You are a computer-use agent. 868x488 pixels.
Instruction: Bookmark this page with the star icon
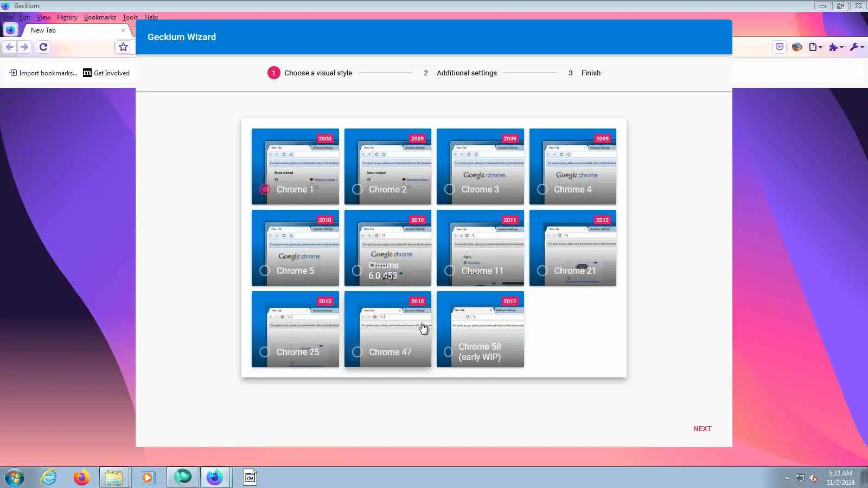(124, 47)
